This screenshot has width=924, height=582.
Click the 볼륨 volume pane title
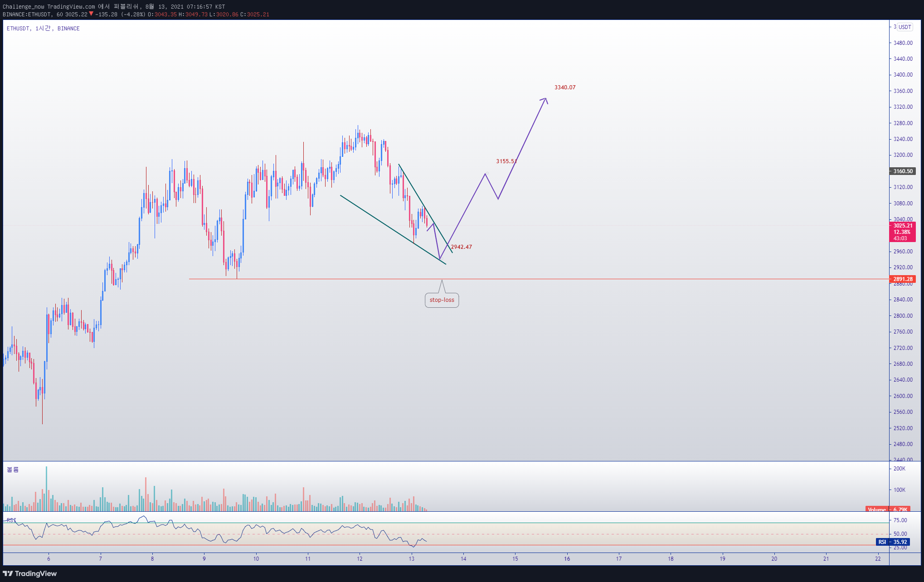click(13, 470)
